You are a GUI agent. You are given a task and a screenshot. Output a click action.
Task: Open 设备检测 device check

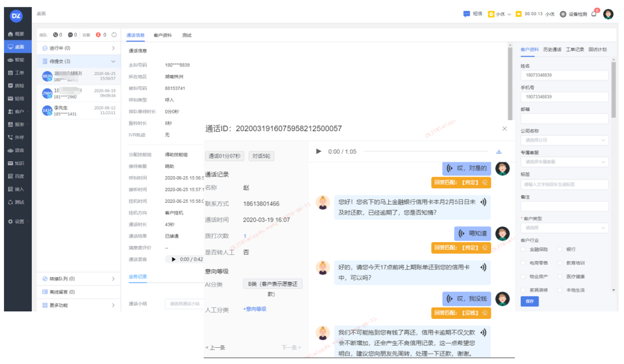point(574,14)
